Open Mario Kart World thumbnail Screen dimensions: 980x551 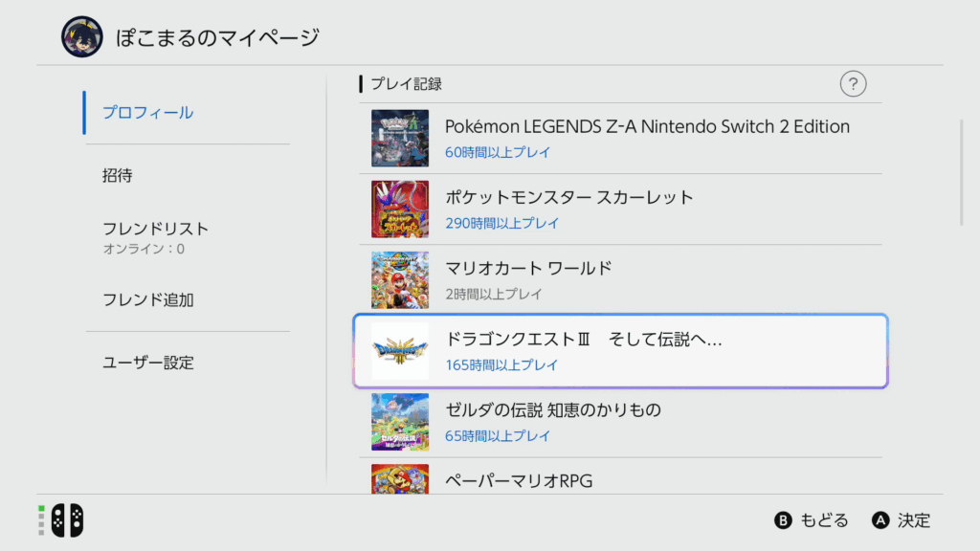[400, 280]
